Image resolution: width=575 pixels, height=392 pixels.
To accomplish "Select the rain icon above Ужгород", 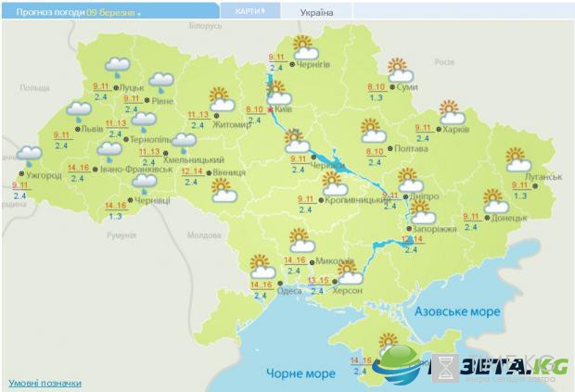I will tap(30, 156).
